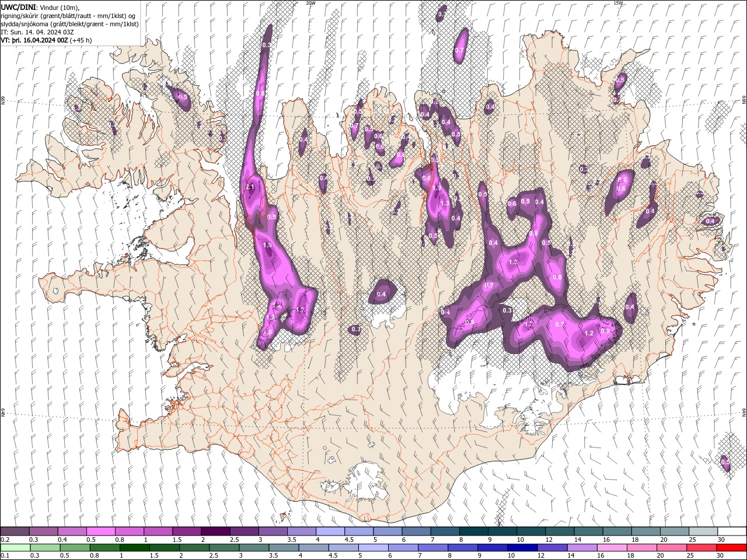The width and height of the screenshot is (747, 560).
Task: Click the dark navy lower scale swatch after 10
Action: pyautogui.click(x=522, y=548)
